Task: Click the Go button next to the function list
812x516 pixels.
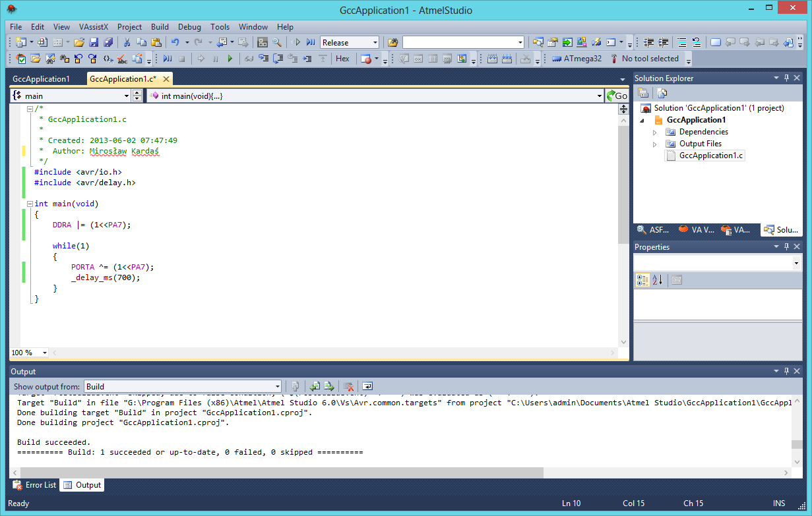Action: coord(617,96)
